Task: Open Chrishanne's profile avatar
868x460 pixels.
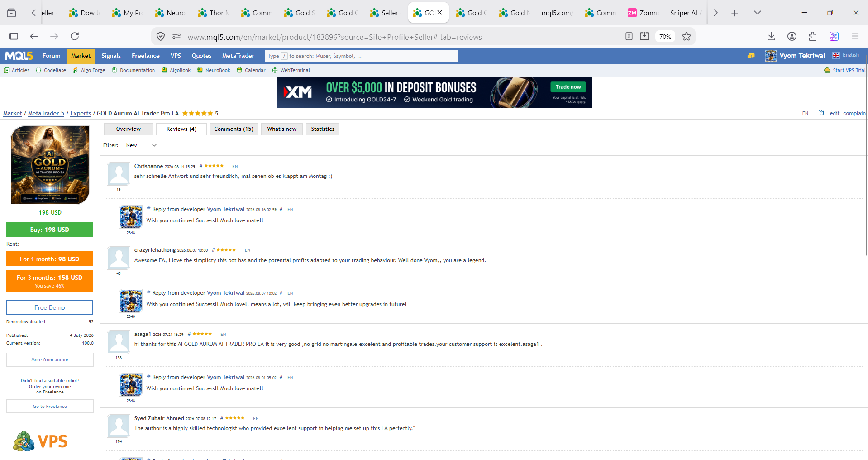Action: (x=119, y=174)
